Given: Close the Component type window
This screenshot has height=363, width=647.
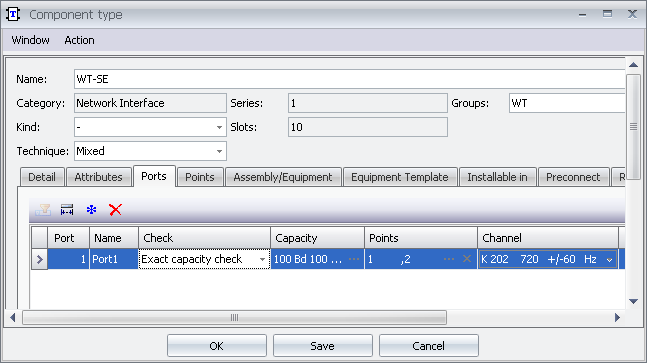Looking at the screenshot, I should pos(632,14).
